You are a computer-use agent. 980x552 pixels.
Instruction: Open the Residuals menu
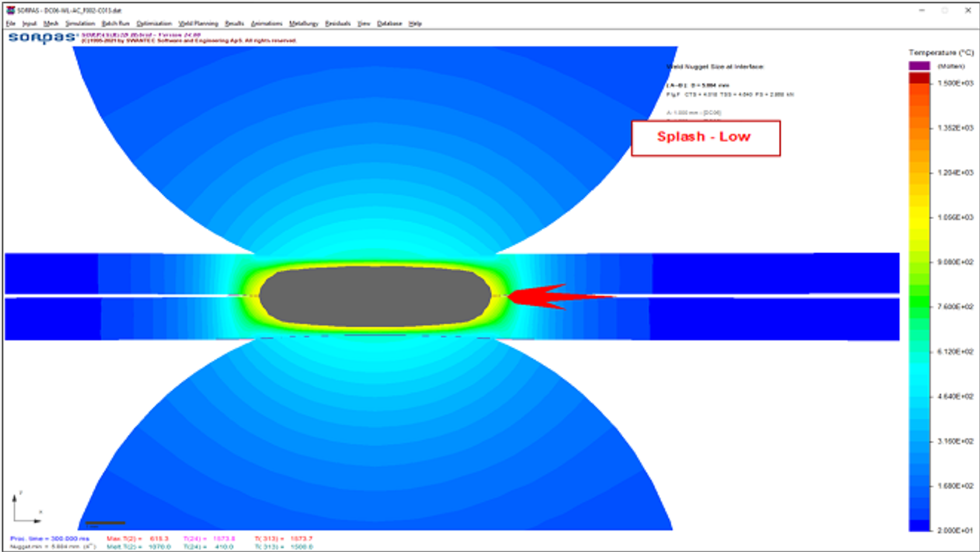pos(339,24)
